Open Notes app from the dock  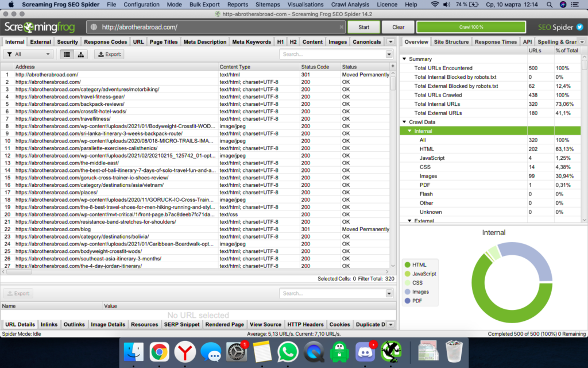pyautogui.click(x=262, y=352)
